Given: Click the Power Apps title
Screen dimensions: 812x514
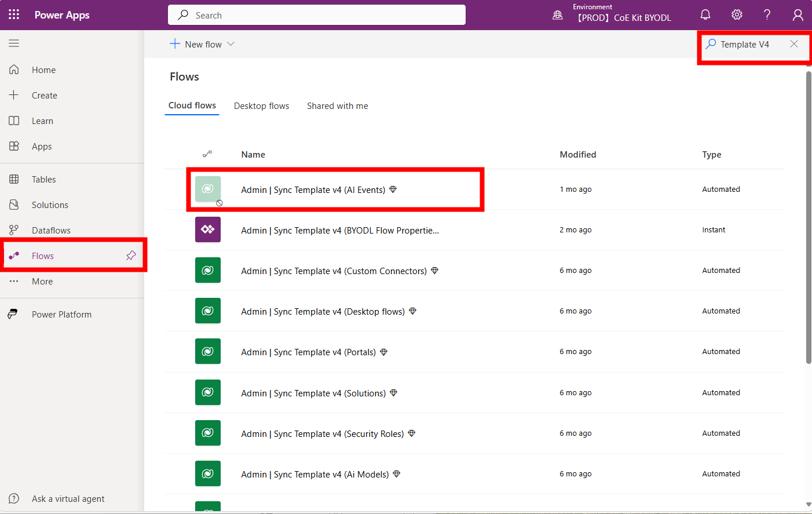Looking at the screenshot, I should point(62,15).
